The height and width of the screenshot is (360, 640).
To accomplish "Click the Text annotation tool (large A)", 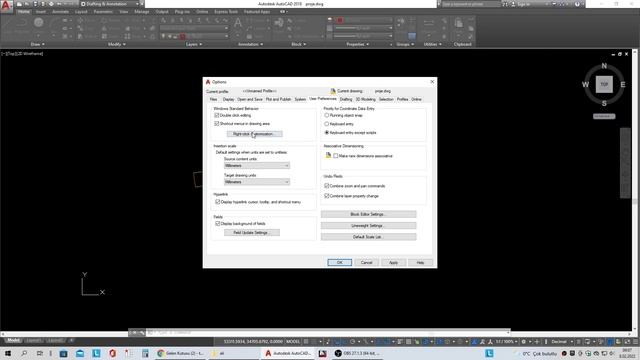I will (x=238, y=23).
